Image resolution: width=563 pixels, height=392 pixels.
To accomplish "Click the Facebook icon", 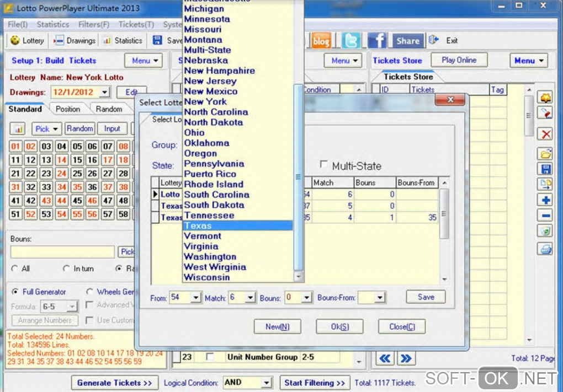I will point(377,40).
